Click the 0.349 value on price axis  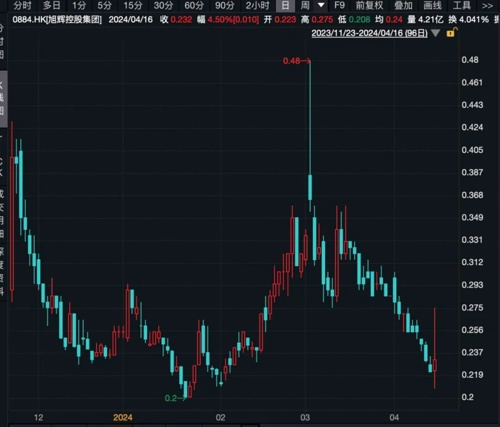tap(472, 217)
